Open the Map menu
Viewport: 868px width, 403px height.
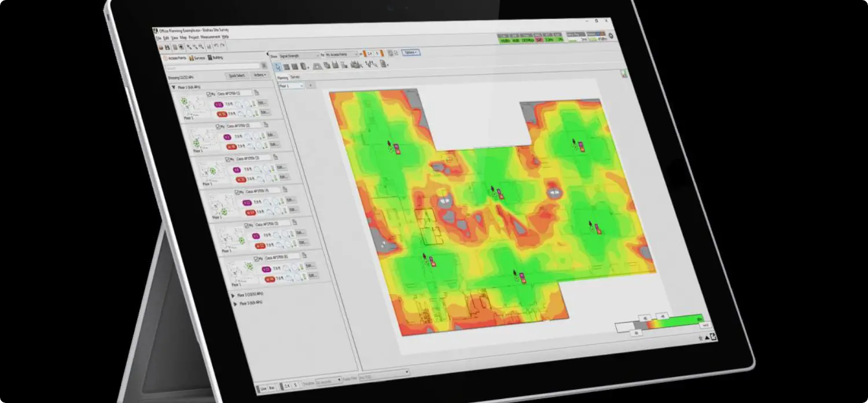point(183,38)
